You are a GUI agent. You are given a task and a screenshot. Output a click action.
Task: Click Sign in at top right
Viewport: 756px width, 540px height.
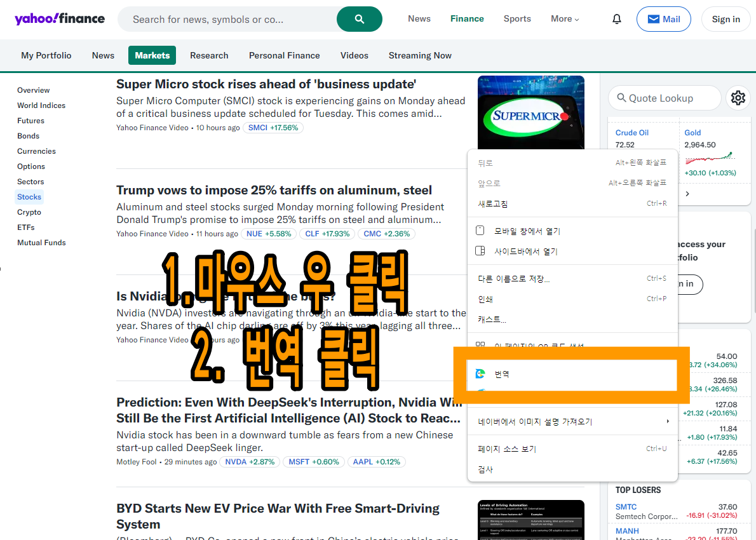pyautogui.click(x=726, y=19)
